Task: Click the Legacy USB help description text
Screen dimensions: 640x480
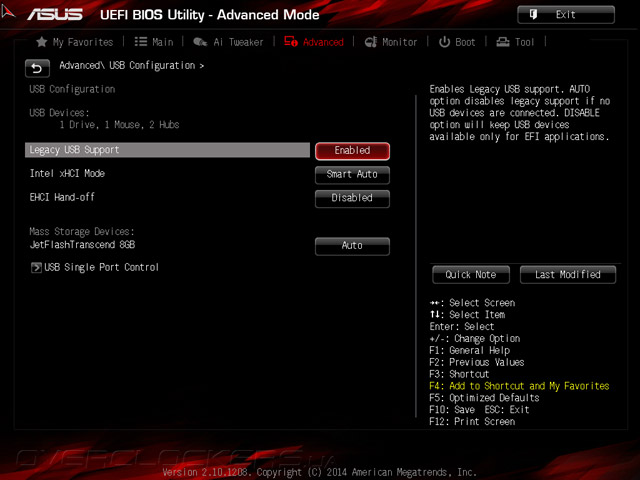Action: pyautogui.click(x=519, y=113)
